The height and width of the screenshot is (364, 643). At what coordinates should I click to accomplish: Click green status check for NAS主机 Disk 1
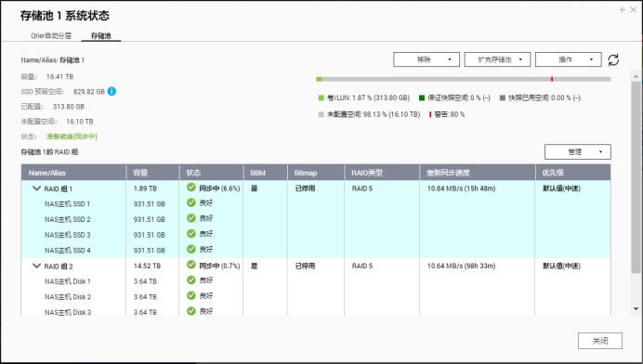(x=191, y=280)
